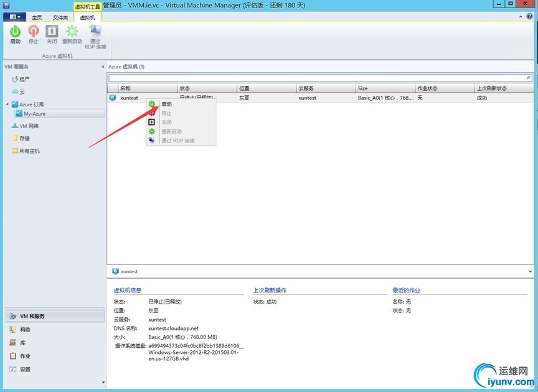Viewport: 538px width, 392px height.
Task: Click the xuntest cell in the 云服务 column
Action: pos(308,98)
